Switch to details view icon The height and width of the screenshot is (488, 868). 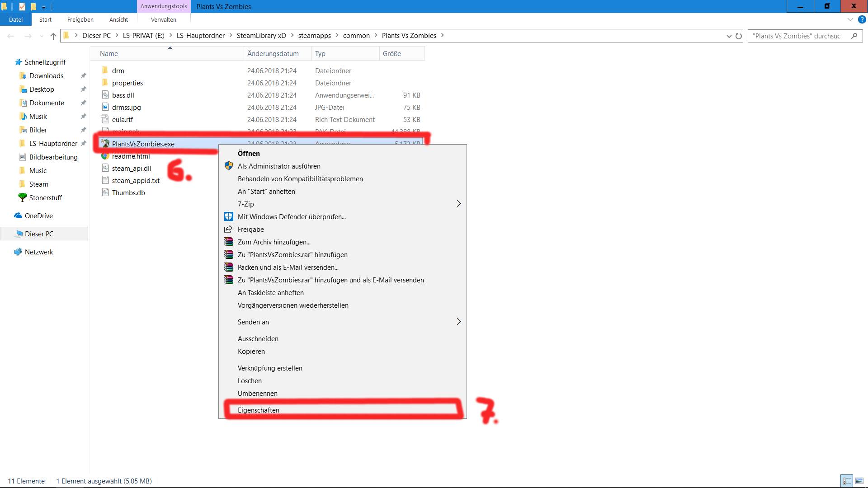tap(847, 481)
